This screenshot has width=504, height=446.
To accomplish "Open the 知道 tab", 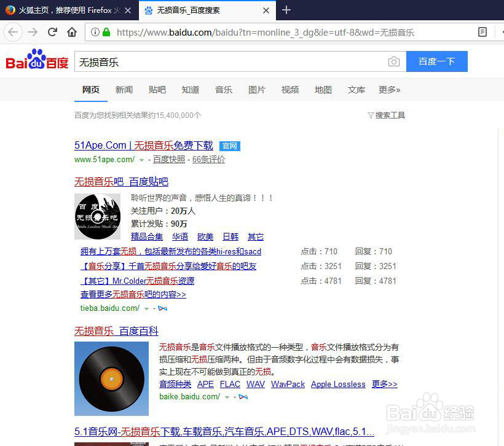I will (x=191, y=90).
